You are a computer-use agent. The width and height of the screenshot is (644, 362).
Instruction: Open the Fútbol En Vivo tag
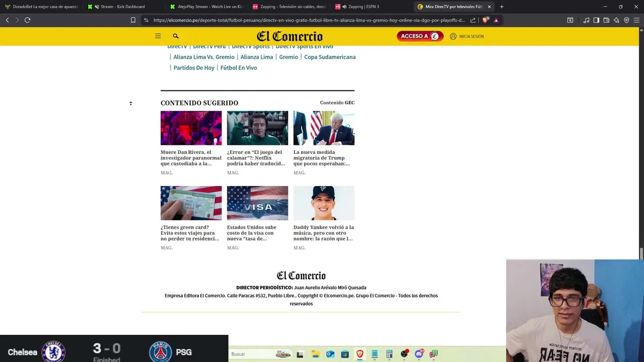point(238,68)
